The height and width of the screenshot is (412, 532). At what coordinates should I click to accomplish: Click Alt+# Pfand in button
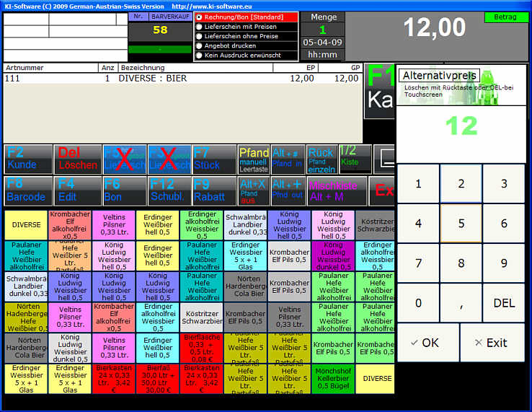(x=288, y=159)
